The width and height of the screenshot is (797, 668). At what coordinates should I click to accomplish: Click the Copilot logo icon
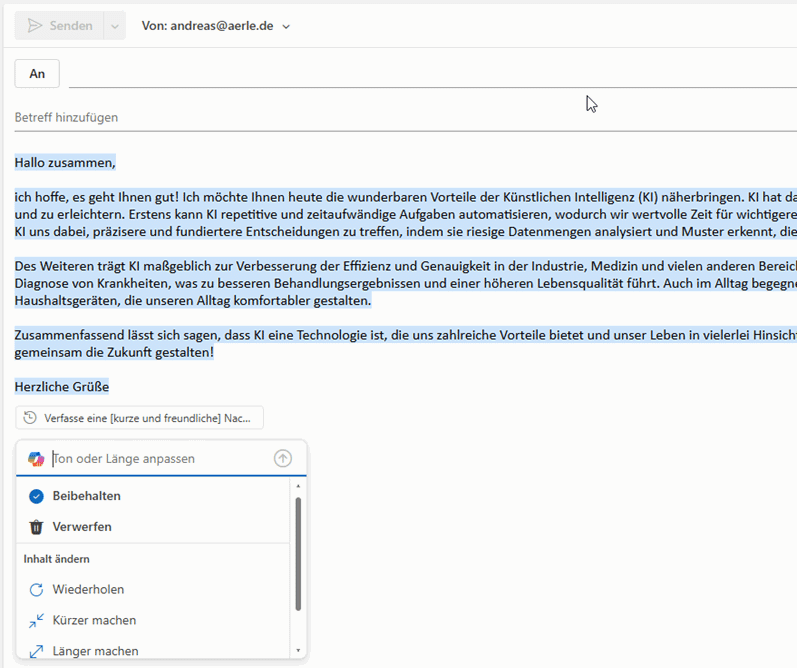pos(36,459)
